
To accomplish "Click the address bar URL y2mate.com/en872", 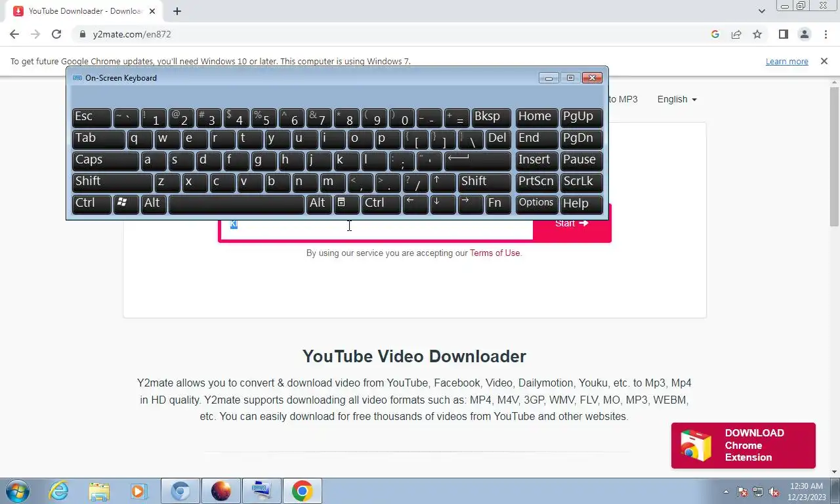I will 132,34.
